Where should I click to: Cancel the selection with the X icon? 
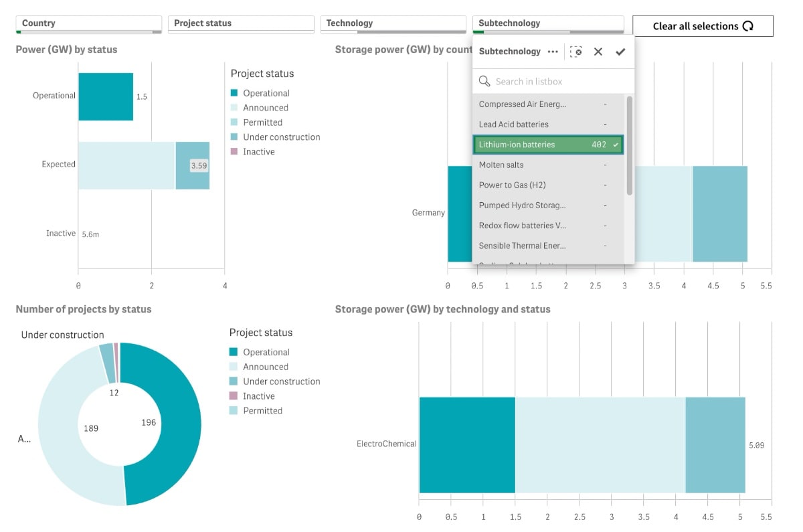tap(598, 52)
